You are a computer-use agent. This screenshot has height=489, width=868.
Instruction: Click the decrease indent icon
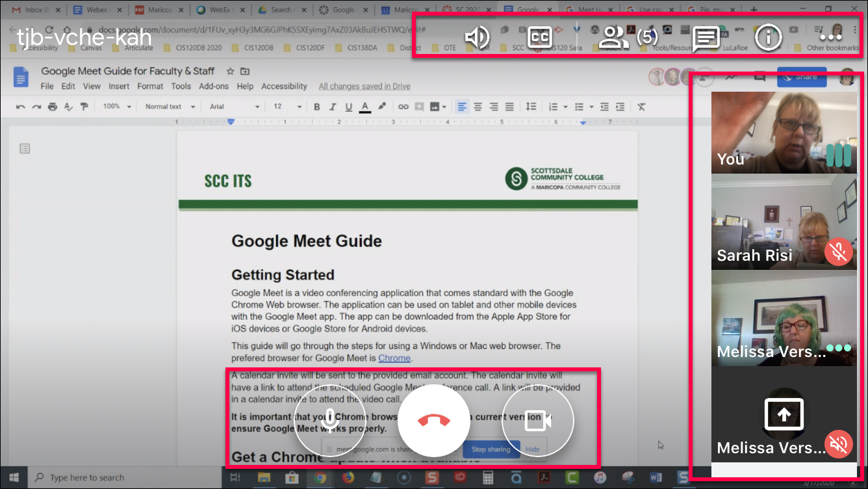point(605,107)
